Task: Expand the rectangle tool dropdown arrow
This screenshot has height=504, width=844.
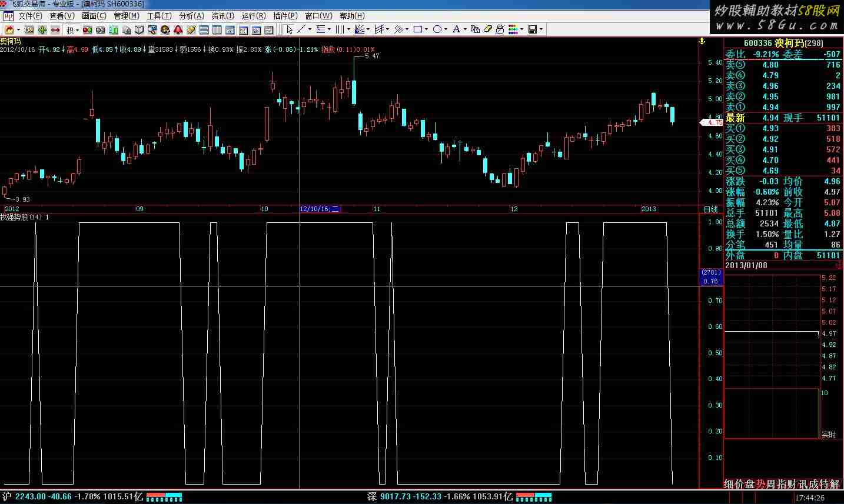Action: 427,29
